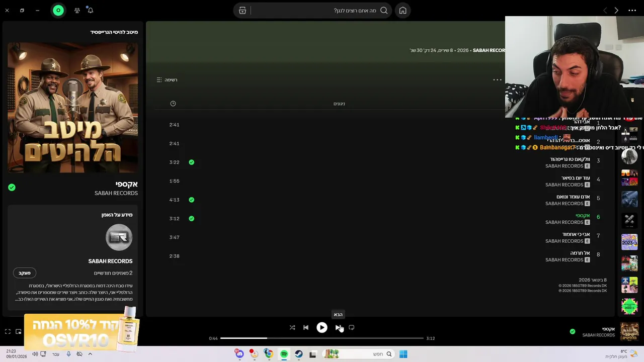Open SABAH RECORDS artist avatar
The width and height of the screenshot is (644, 362).
coord(119,237)
